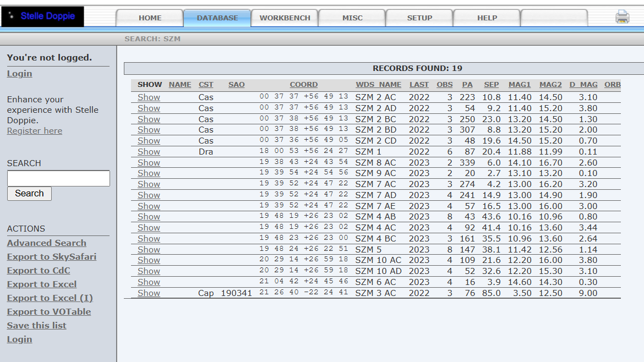Open the HELP tab
The image size is (644, 362).
487,18
